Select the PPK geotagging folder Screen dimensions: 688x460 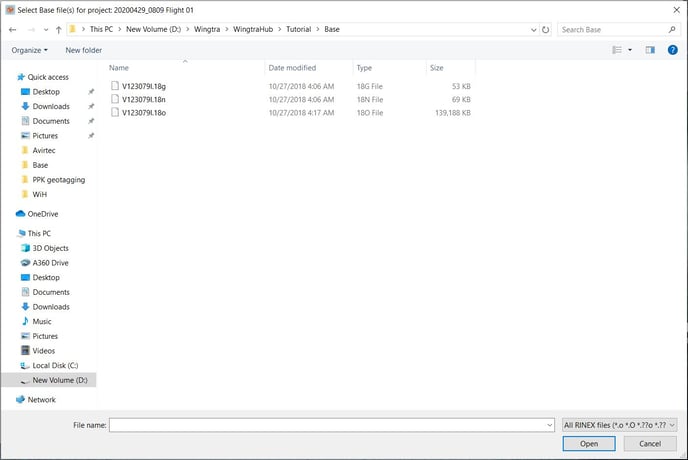59,179
